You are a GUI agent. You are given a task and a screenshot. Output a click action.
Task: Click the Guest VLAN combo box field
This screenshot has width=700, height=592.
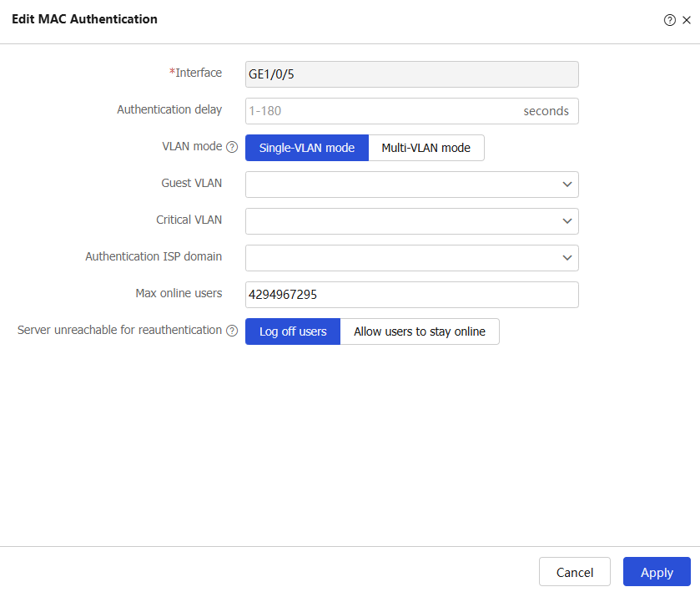click(x=411, y=185)
